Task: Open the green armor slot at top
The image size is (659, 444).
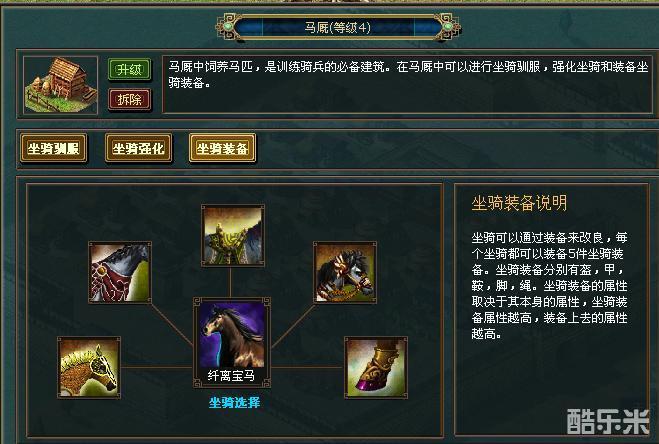Action: pyautogui.click(x=233, y=235)
